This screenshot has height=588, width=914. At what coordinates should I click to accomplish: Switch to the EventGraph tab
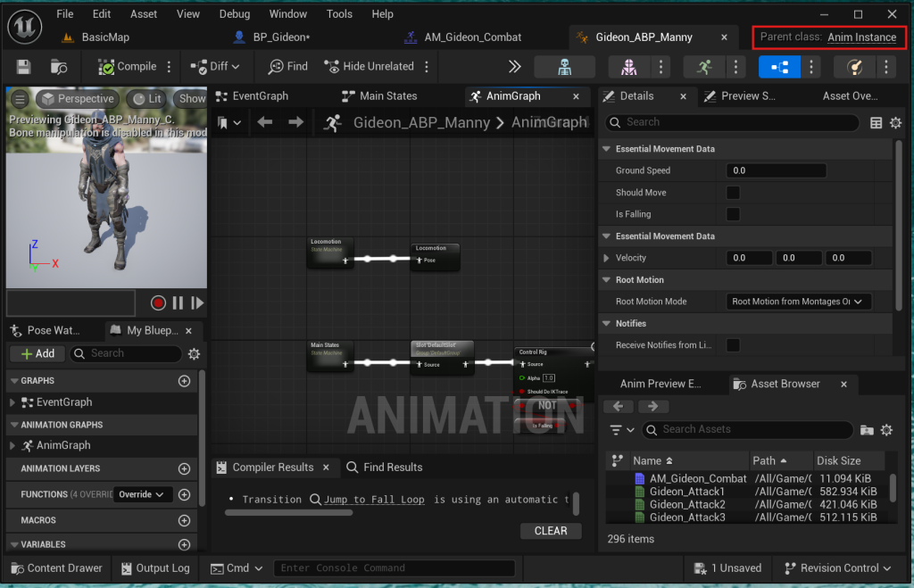click(x=253, y=96)
